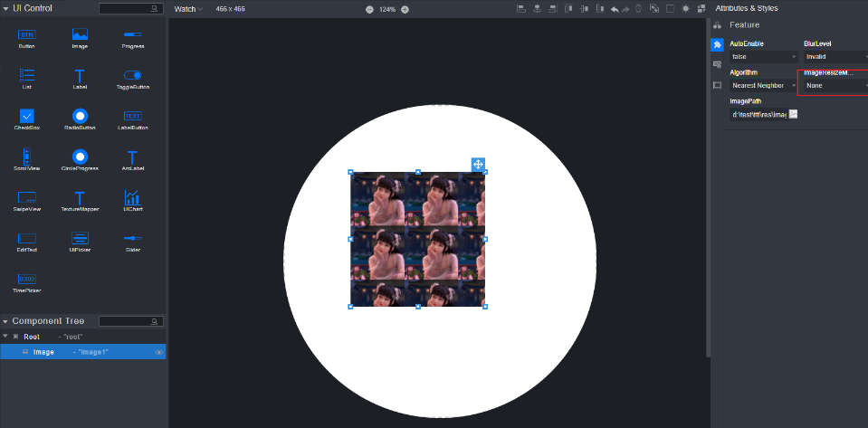This screenshot has width=868, height=428.
Task: Click the move handle above the image
Action: pyautogui.click(x=478, y=164)
